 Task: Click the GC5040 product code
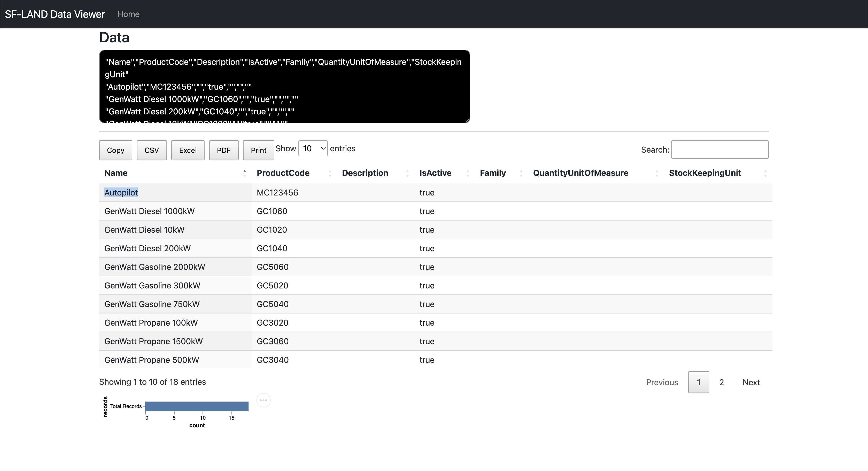[x=272, y=304]
